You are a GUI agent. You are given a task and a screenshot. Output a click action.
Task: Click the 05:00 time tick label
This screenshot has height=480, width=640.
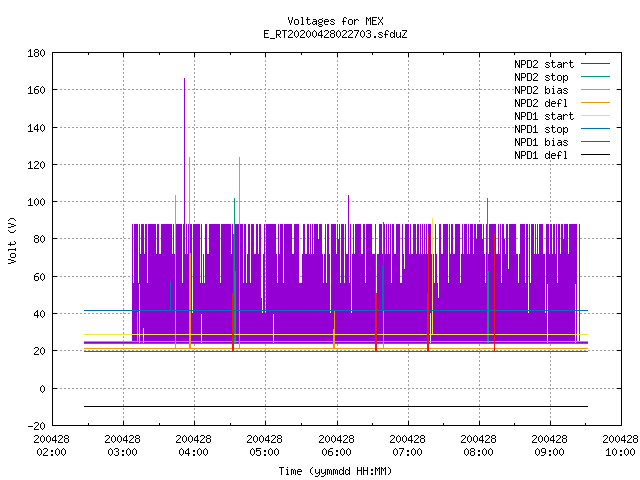[264, 452]
